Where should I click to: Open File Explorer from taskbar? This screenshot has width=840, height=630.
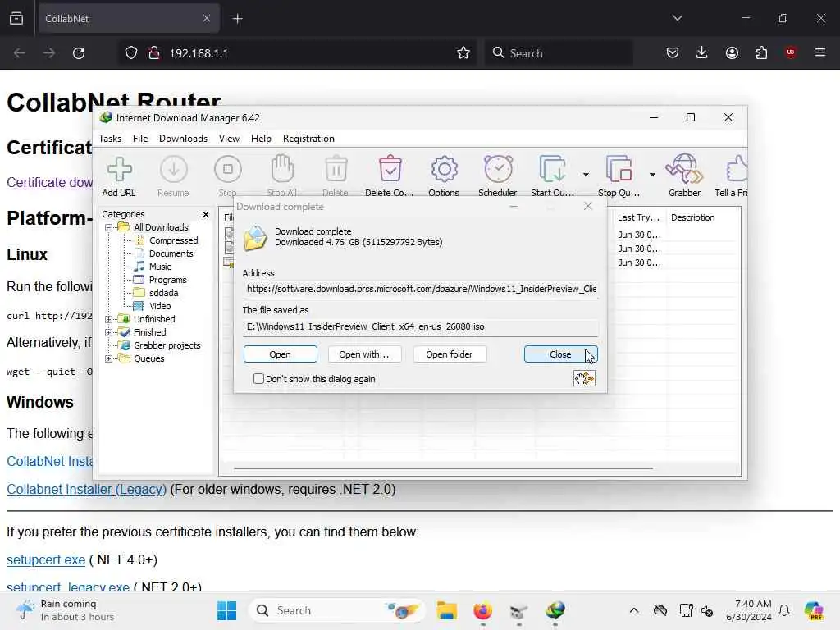click(446, 610)
